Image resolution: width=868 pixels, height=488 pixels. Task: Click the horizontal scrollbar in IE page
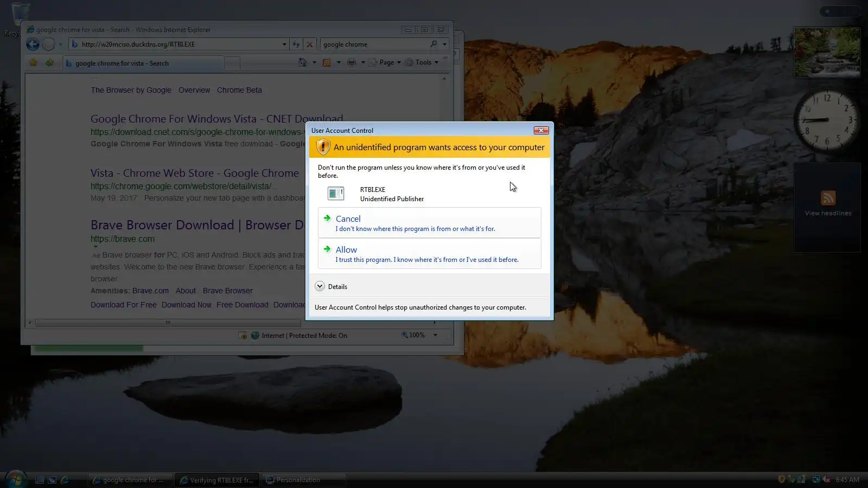click(x=168, y=323)
